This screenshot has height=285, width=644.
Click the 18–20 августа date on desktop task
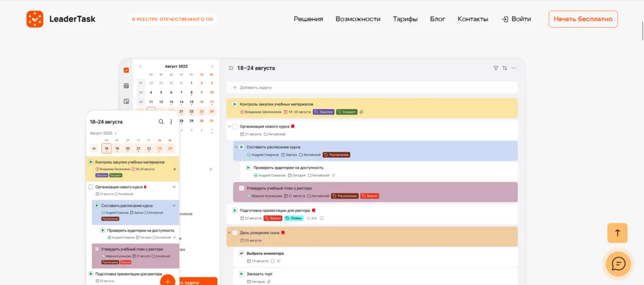pyautogui.click(x=298, y=112)
